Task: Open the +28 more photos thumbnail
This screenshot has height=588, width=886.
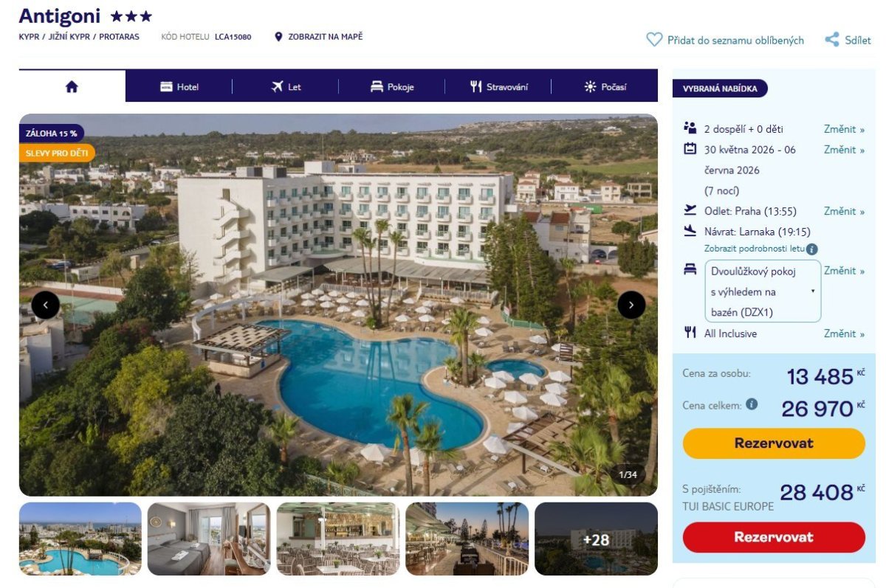Action: coord(596,539)
